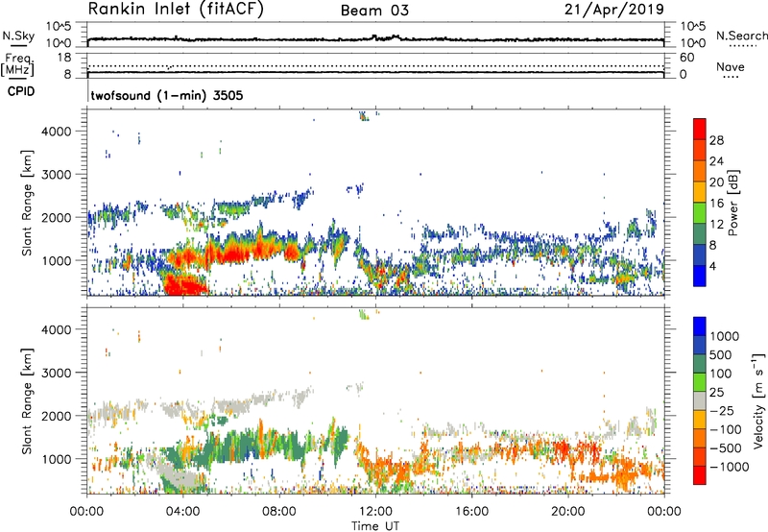768x532 pixels.
Task: Click the N.Sky noise trace panel
Action: tap(375, 35)
